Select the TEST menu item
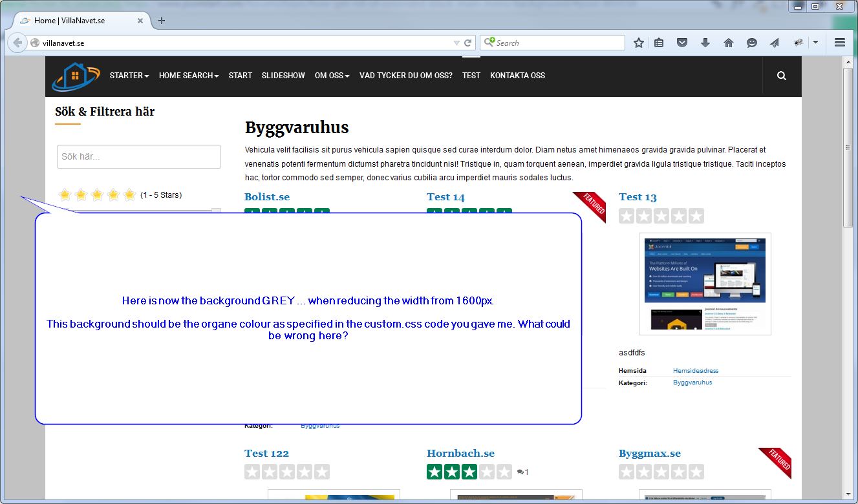This screenshot has width=858, height=504. tap(471, 76)
